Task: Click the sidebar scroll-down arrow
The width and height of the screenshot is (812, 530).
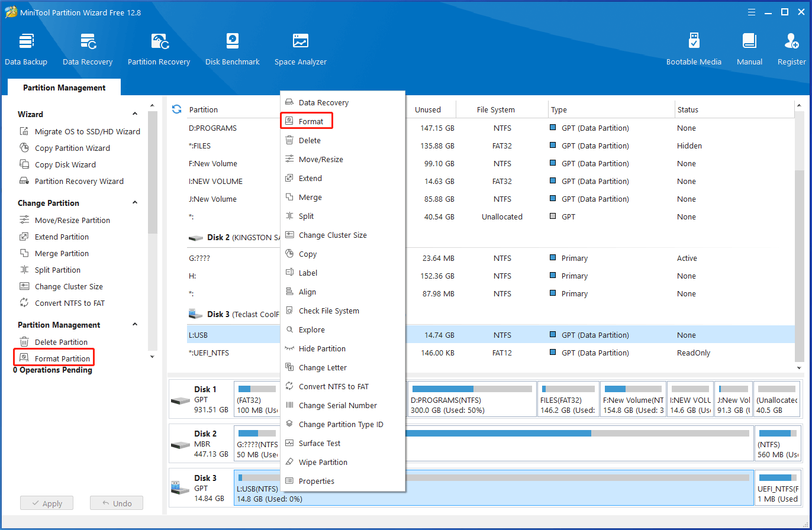Action: coord(152,357)
